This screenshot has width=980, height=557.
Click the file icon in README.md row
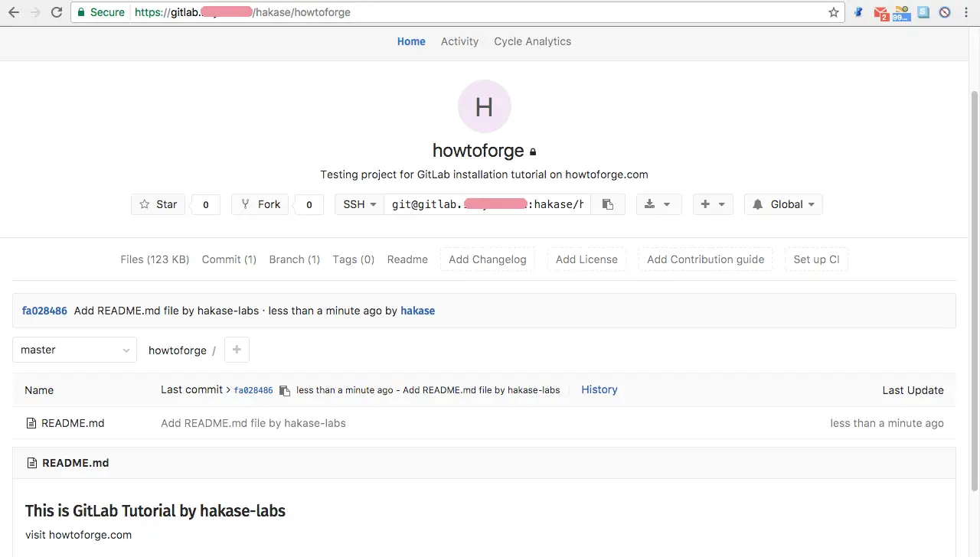coord(31,423)
